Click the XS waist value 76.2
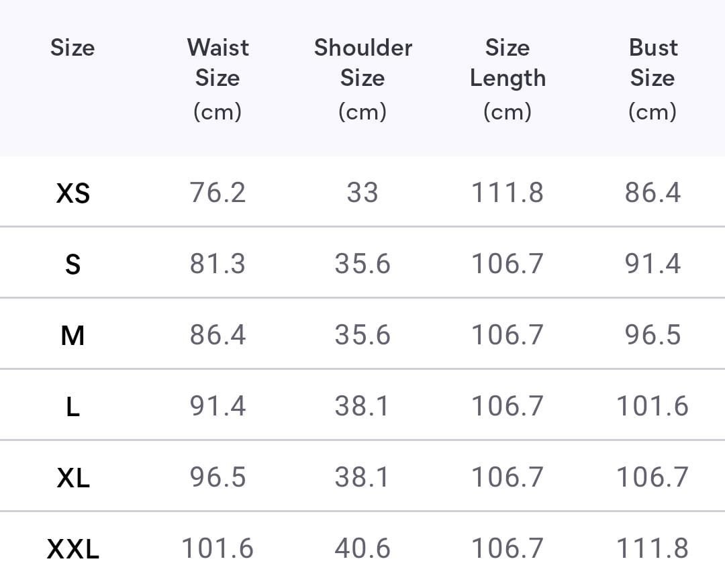Image resolution: width=725 pixels, height=588 pixels. (217, 193)
